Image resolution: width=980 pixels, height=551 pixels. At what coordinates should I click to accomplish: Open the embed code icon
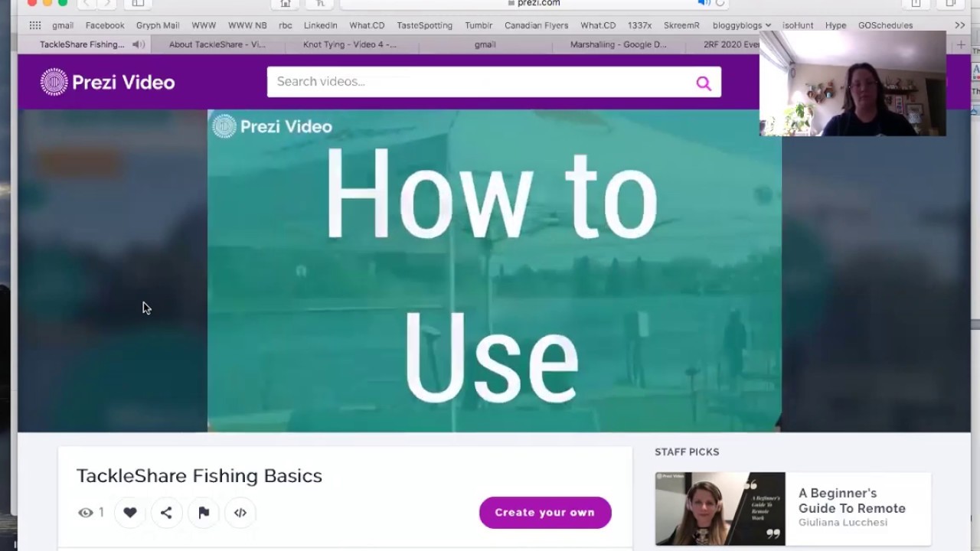240,513
